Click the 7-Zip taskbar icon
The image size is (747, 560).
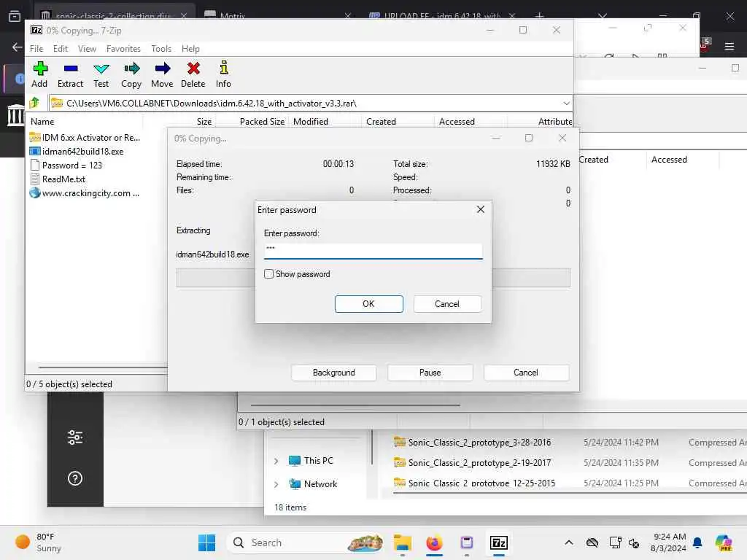pyautogui.click(x=499, y=542)
